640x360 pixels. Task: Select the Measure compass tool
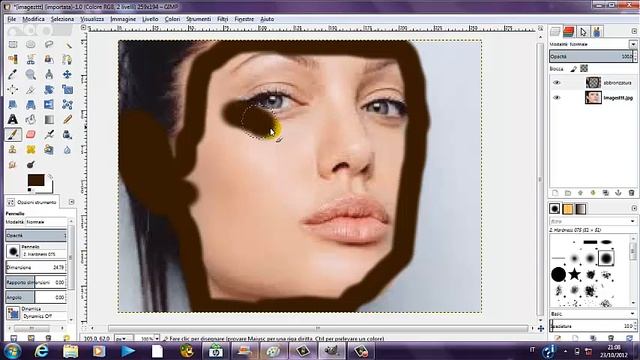[49, 74]
